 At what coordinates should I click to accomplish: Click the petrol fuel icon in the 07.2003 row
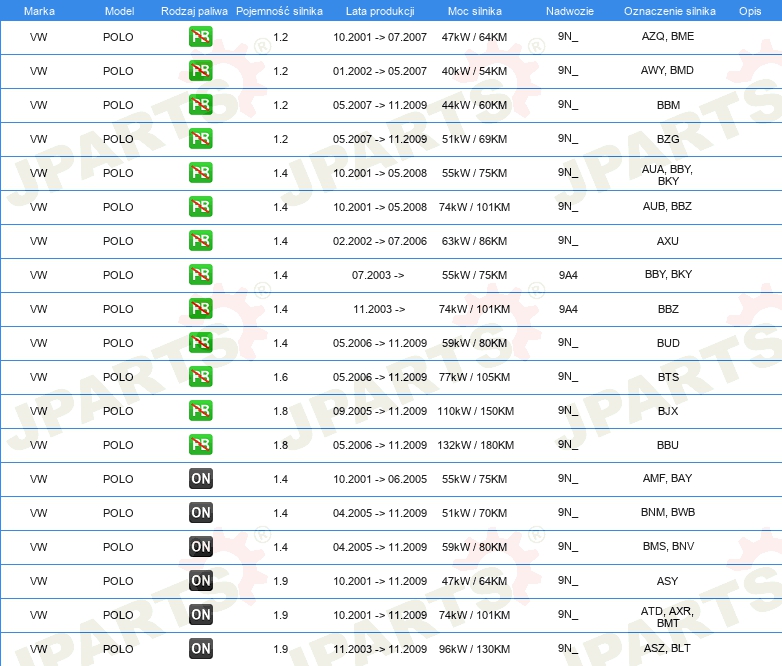click(200, 274)
